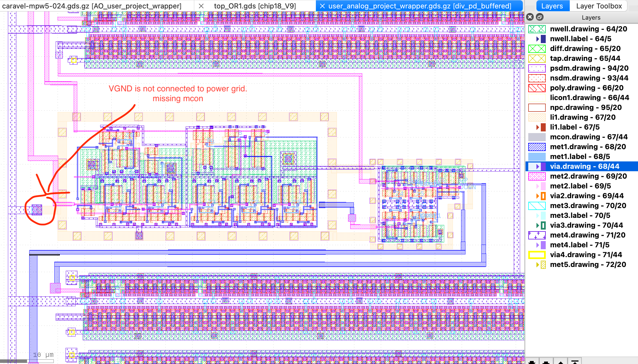Expand the nwell.label 64/5 entry
The image size is (638, 364).
coord(537,39)
